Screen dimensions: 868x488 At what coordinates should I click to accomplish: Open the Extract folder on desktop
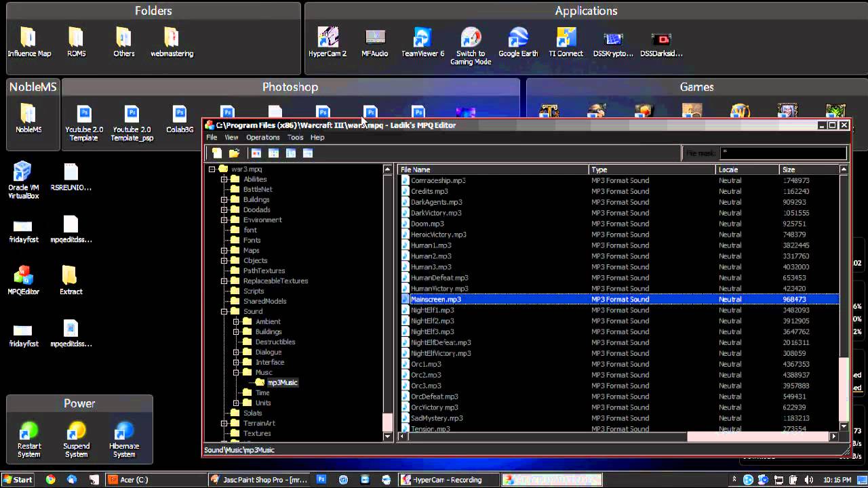coord(71,280)
